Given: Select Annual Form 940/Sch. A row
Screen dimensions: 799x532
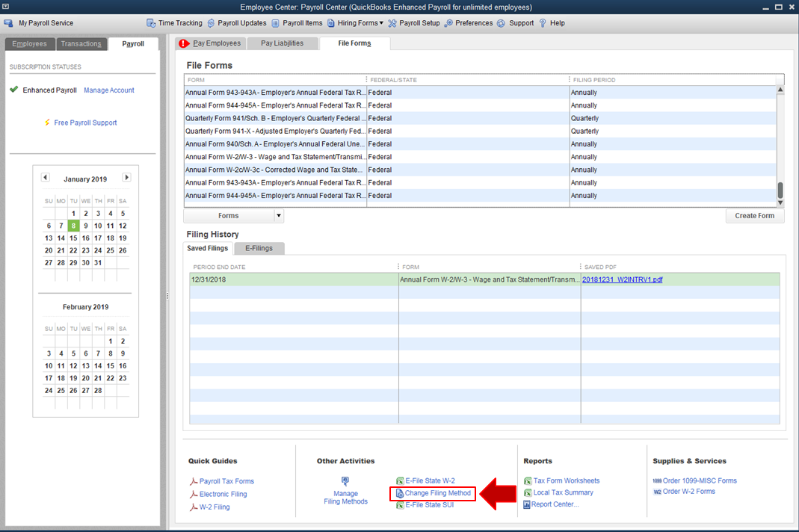Looking at the screenshot, I should [275, 144].
